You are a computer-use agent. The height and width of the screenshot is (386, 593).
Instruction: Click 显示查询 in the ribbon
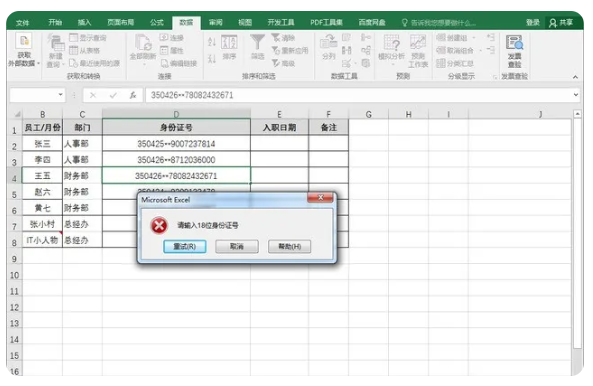88,38
